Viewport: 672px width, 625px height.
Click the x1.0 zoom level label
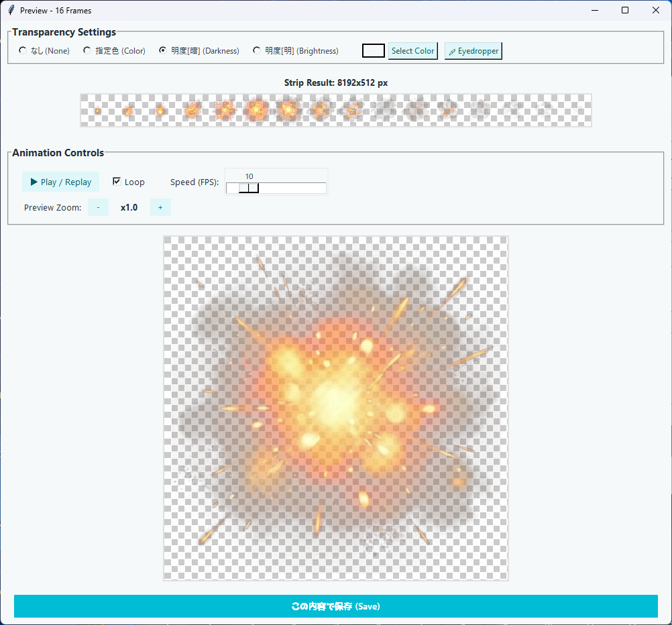pyautogui.click(x=129, y=207)
